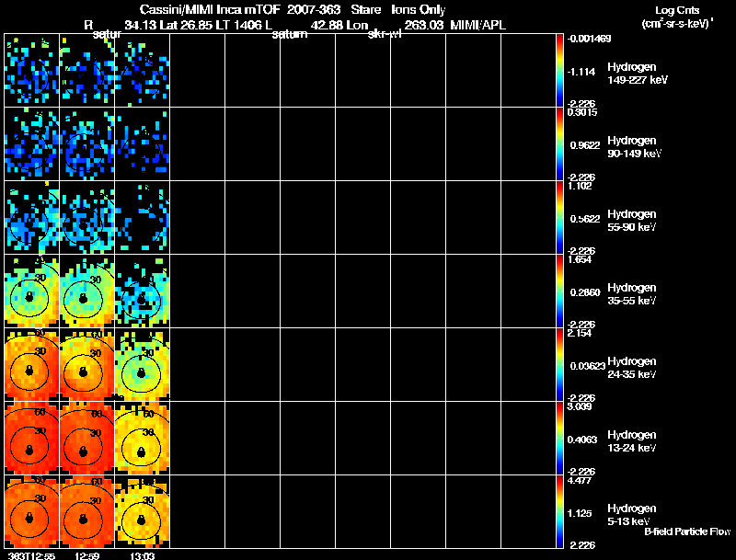Click the '0.2860' scale value
The image size is (736, 560).
pos(585,292)
